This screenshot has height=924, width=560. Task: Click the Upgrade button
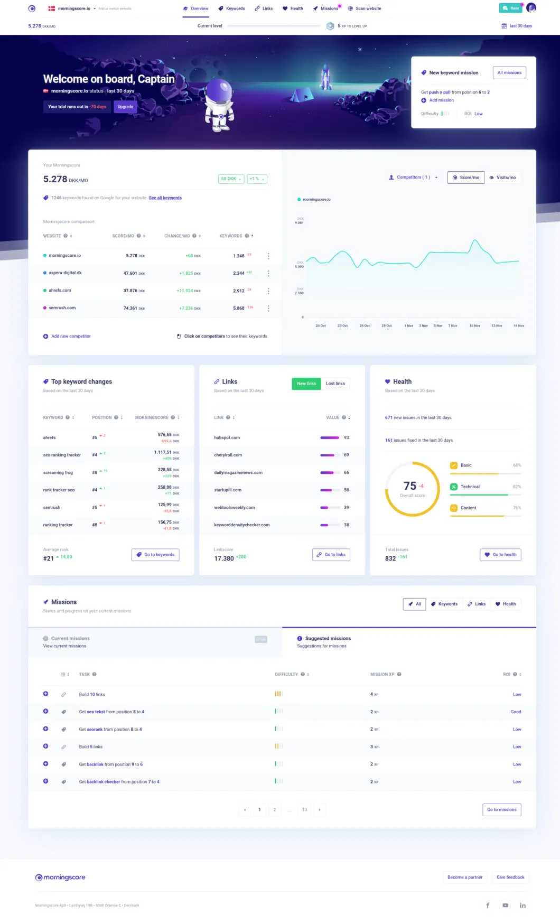[125, 107]
